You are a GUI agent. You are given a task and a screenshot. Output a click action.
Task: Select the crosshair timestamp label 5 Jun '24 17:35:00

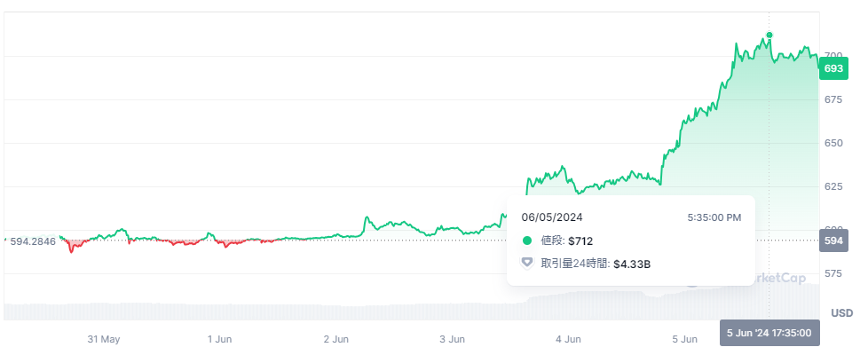[769, 333]
